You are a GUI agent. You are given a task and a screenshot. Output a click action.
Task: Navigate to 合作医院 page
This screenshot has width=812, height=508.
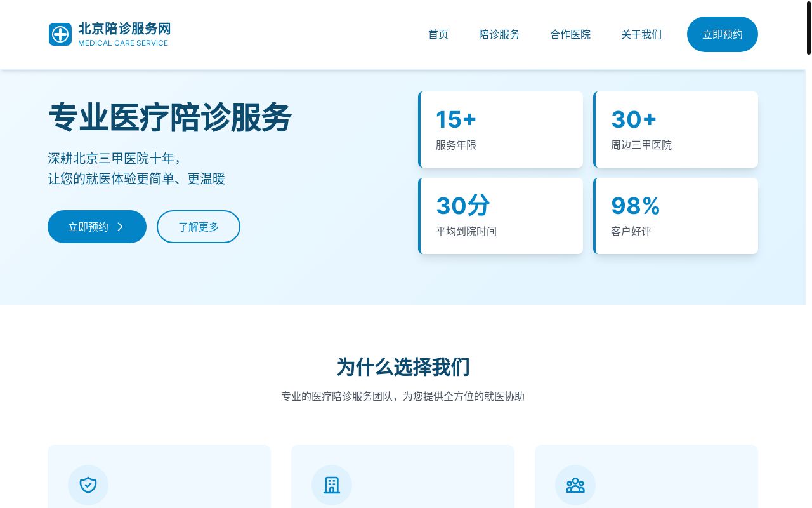click(570, 34)
